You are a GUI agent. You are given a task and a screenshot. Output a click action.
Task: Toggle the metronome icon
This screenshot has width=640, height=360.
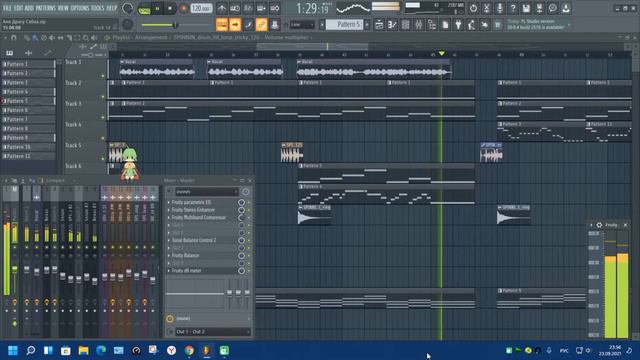[x=222, y=8]
